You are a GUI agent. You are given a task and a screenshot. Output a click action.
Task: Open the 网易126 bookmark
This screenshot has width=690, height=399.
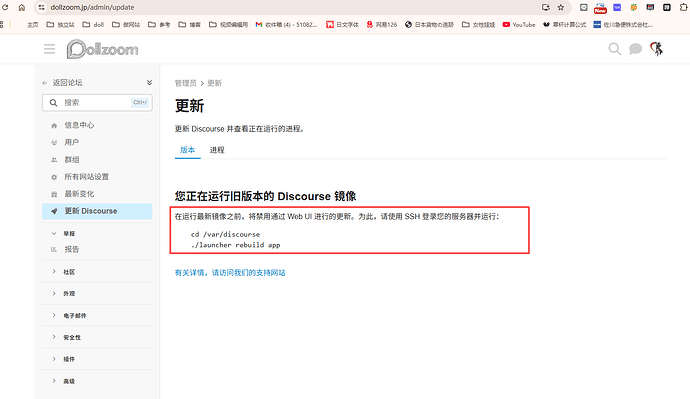coord(382,25)
